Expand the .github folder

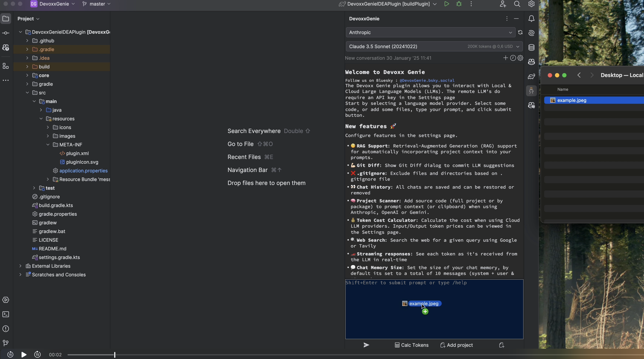(x=27, y=41)
